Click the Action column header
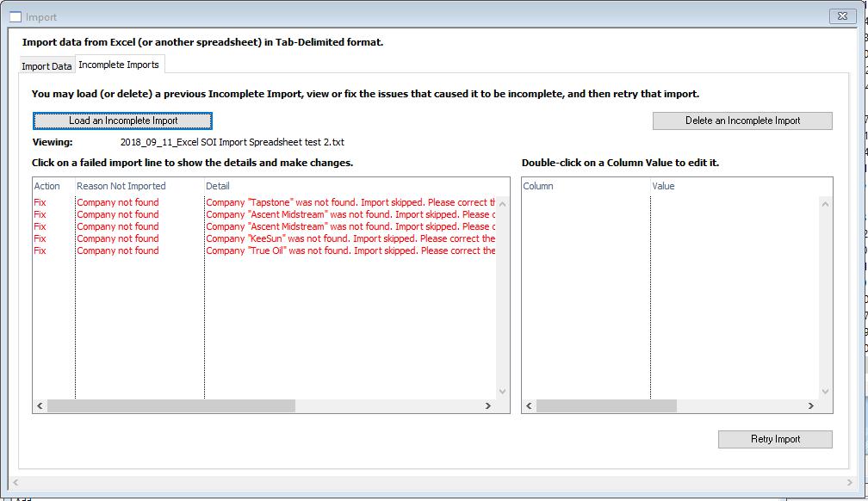This screenshot has height=501, width=868. click(x=47, y=186)
